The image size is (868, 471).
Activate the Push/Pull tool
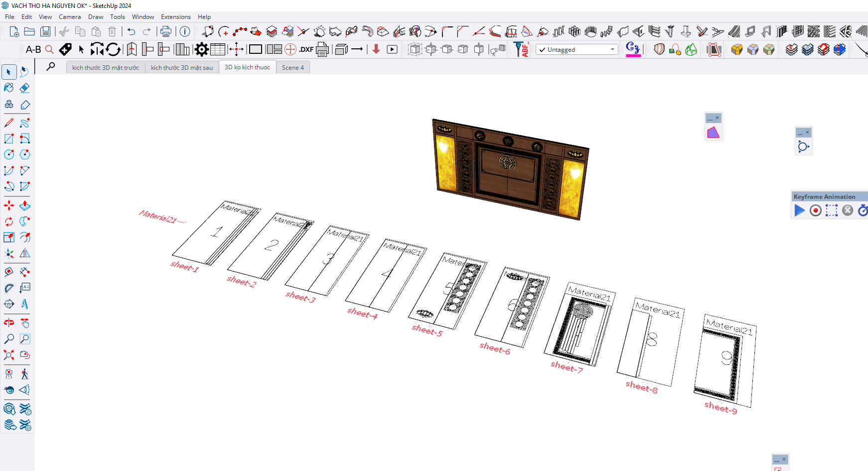[x=25, y=205]
